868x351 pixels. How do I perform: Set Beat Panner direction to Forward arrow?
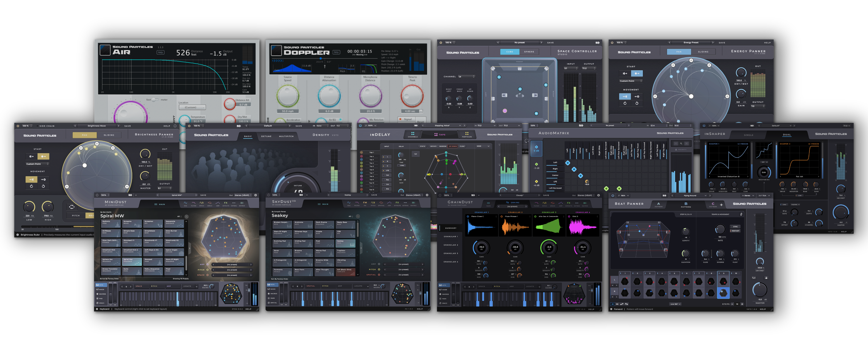[x=613, y=304]
